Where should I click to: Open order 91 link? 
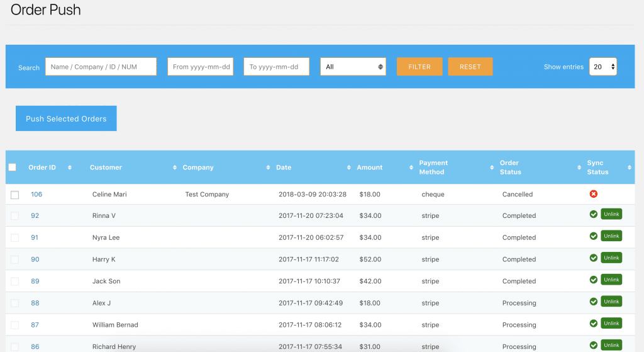(x=35, y=237)
